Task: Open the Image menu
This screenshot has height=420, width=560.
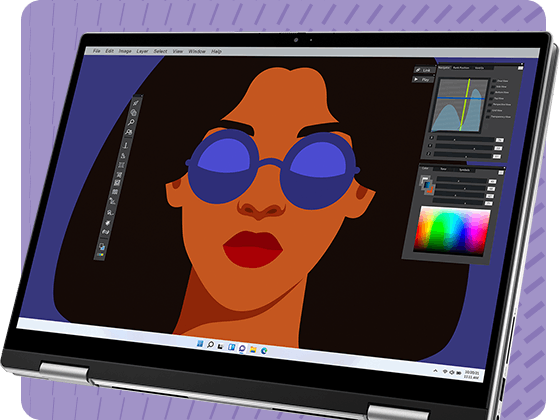Action: (125, 51)
